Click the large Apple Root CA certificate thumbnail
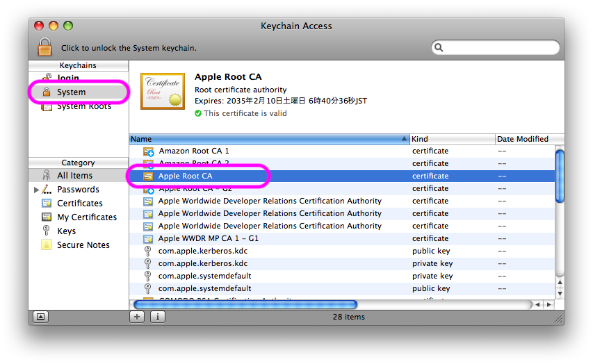593x364 pixels. (163, 91)
